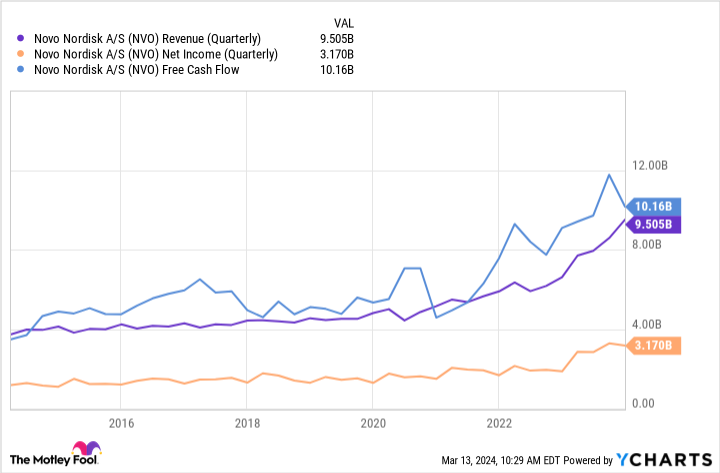The width and height of the screenshot is (720, 473).
Task: Click The Motley Fool logo
Action: (x=55, y=454)
